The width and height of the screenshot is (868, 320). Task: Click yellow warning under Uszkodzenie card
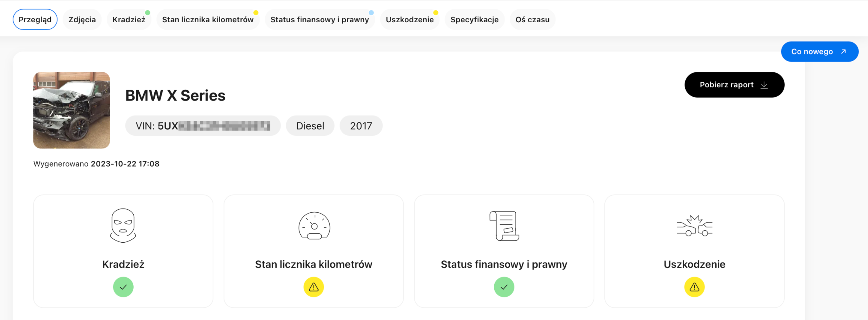click(x=694, y=287)
